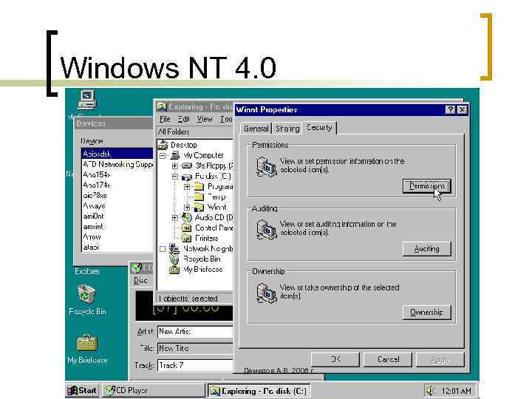Select the Pc disk (C:) drive icon
Viewport: 532px width, 399px height.
(x=187, y=177)
